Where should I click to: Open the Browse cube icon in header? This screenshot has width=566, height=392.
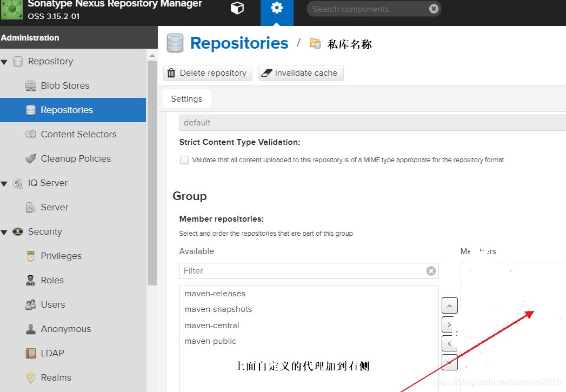237,8
